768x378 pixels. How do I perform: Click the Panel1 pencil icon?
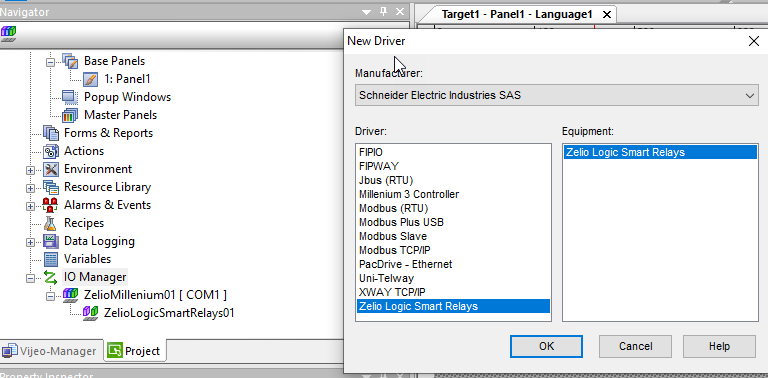tap(91, 79)
